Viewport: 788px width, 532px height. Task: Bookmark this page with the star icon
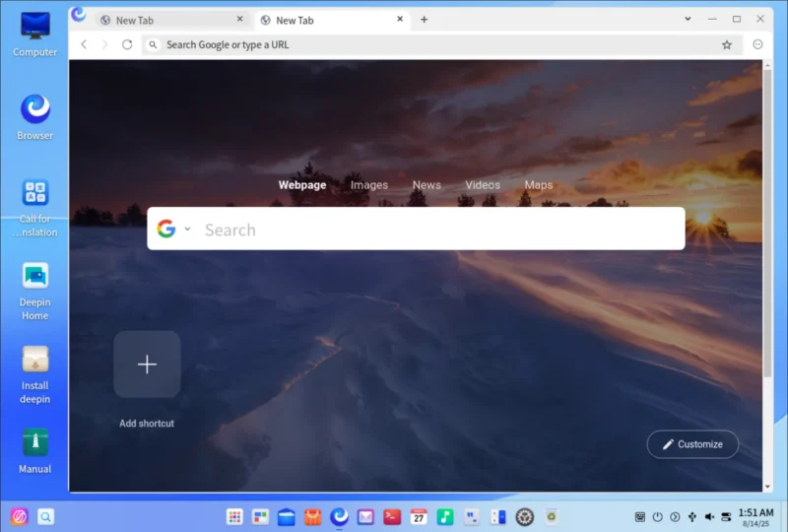coord(727,44)
